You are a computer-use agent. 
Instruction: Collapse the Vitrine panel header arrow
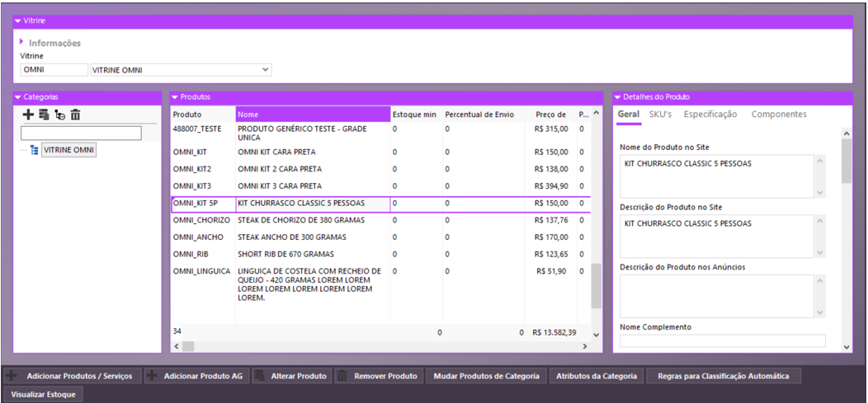(x=17, y=21)
